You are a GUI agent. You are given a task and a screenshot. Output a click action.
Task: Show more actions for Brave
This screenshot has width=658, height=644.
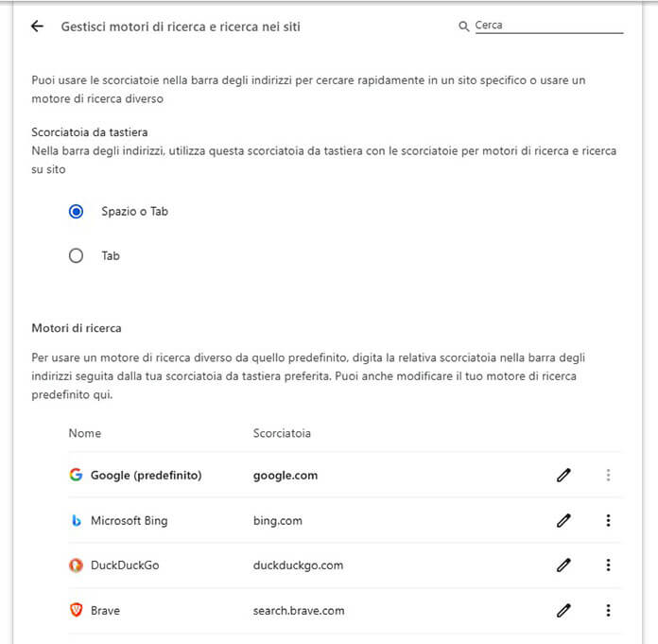608,610
